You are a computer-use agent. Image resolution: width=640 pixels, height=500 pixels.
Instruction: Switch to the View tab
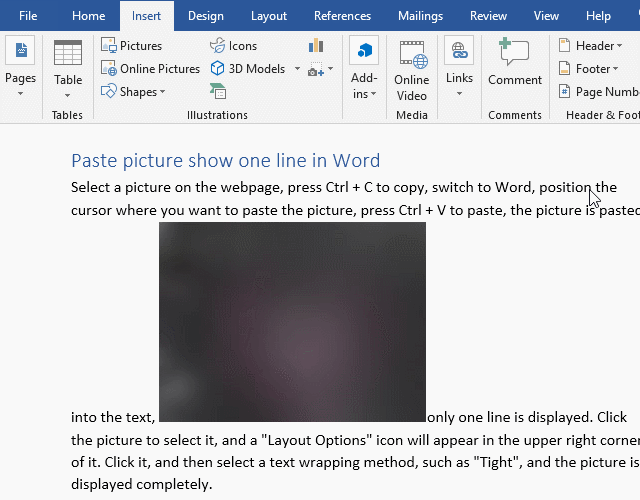[x=546, y=16]
